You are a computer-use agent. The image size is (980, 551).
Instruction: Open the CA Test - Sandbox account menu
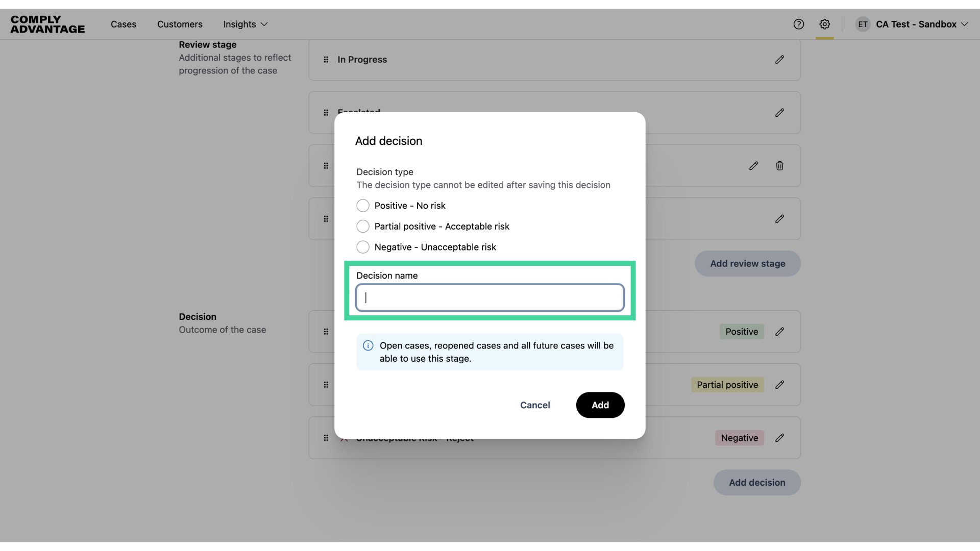[x=917, y=24]
